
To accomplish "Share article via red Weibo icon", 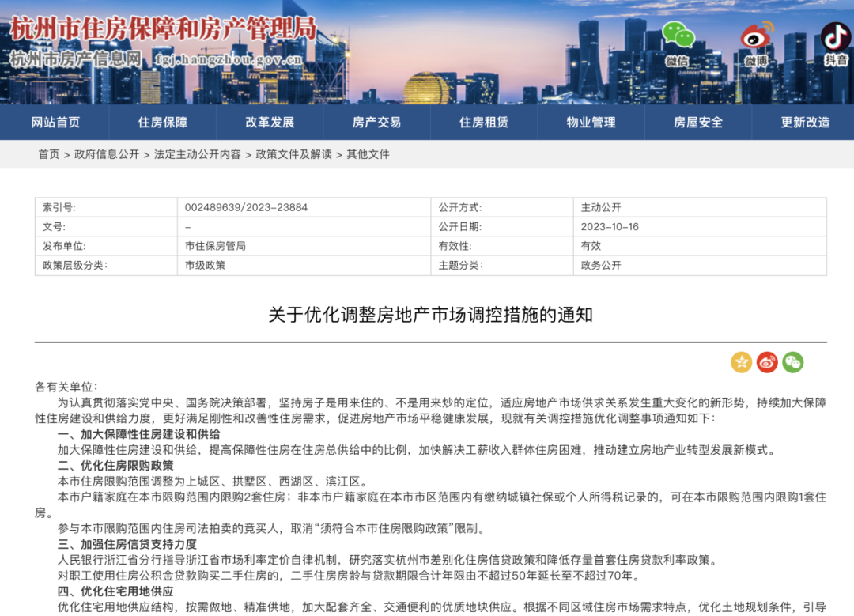I will (767, 362).
